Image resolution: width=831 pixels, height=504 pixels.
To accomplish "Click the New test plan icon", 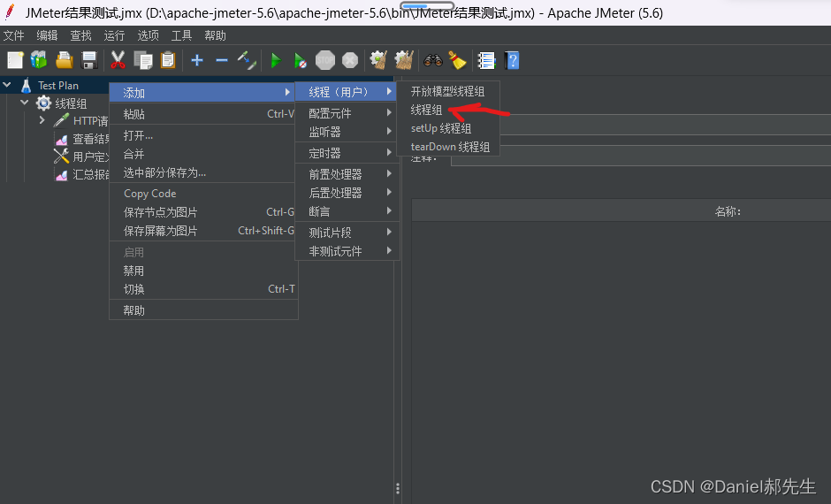I will 15,60.
